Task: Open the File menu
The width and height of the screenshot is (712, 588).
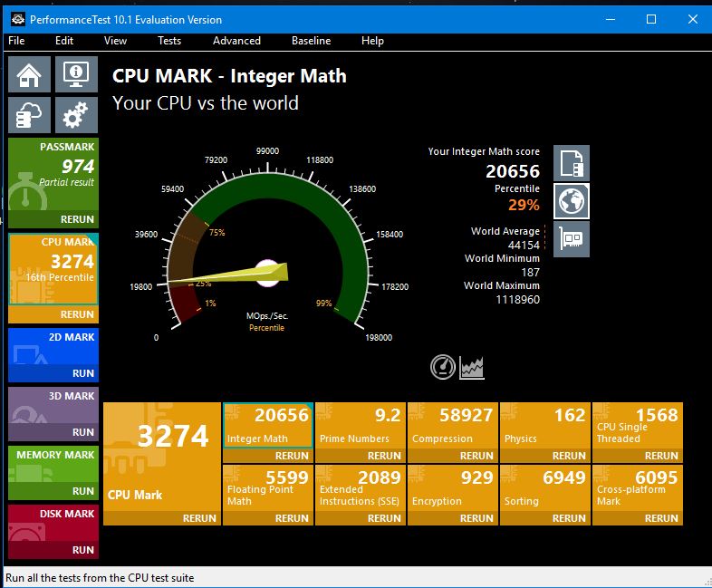Action: click(x=16, y=41)
